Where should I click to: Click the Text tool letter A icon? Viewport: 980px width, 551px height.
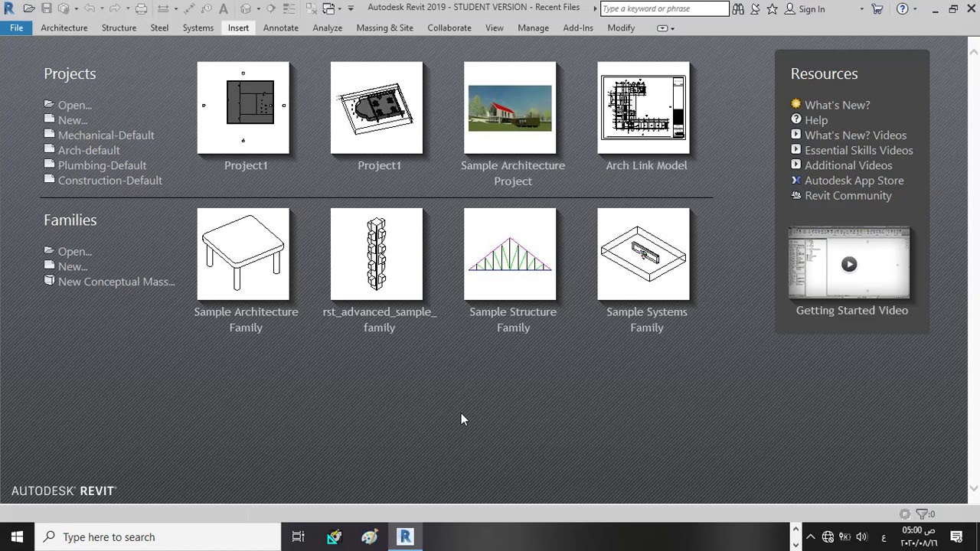223,8
